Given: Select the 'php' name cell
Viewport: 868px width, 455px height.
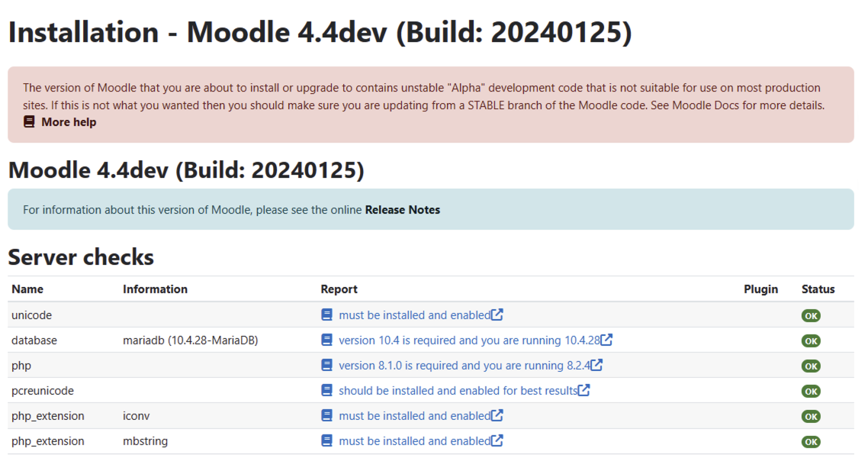Looking at the screenshot, I should pyautogui.click(x=21, y=366).
